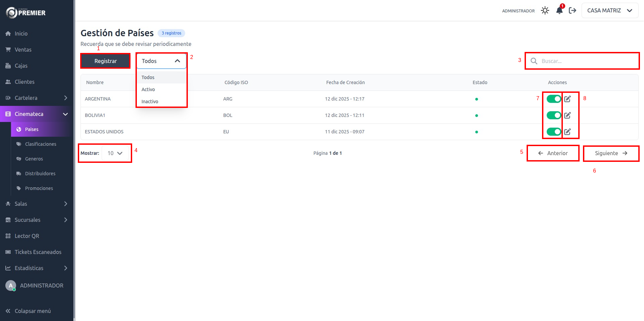644x321 pixels.
Task: Toggle the light/dark theme sun icon
Action: click(x=545, y=10)
